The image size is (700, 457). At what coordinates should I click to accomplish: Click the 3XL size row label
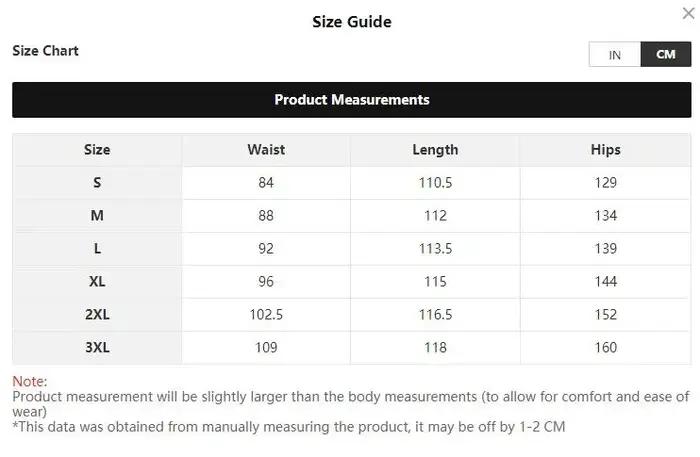pos(97,348)
